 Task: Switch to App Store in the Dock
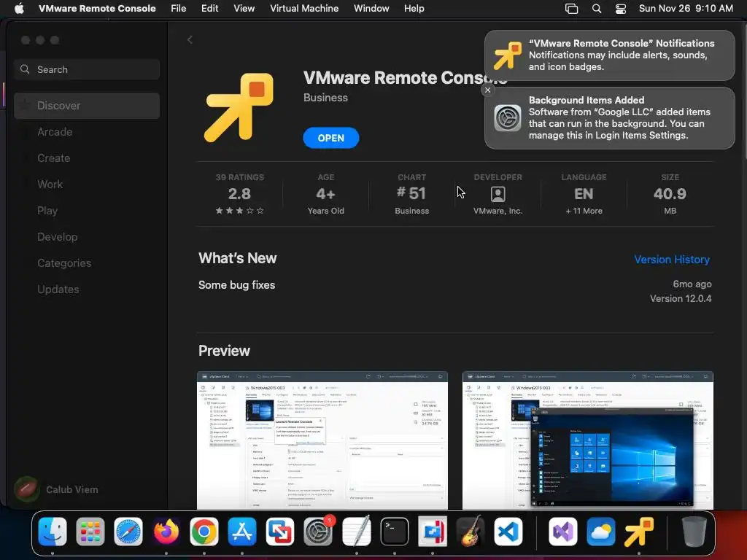pos(242,532)
